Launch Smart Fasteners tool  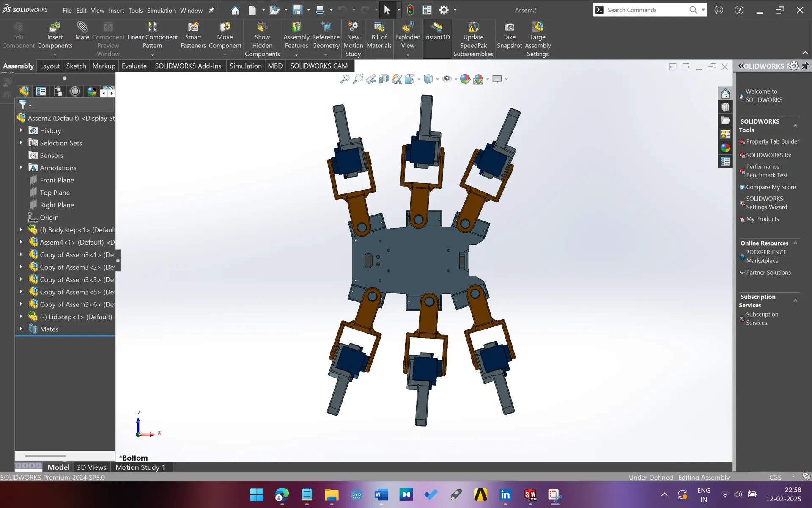tap(193, 36)
